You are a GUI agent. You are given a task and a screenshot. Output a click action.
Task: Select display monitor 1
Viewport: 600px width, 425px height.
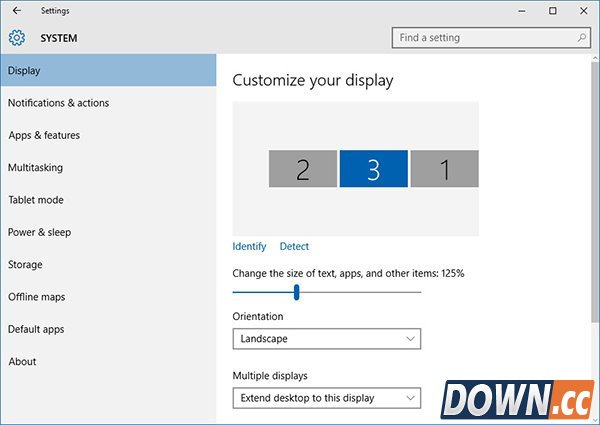point(444,169)
